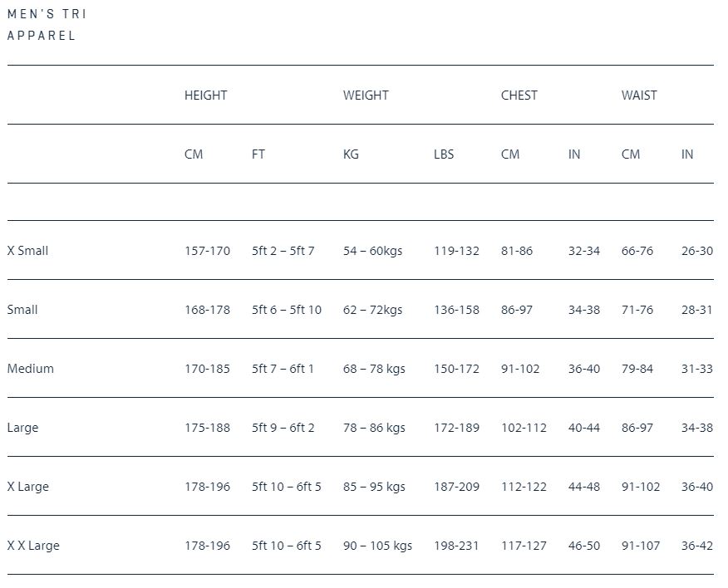
Task: Click the MEN'S TRI APPAREL heading
Action: 47,25
